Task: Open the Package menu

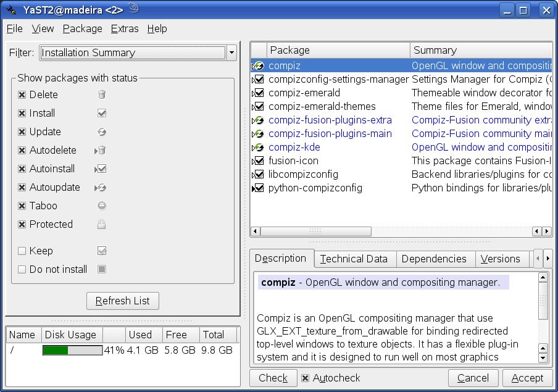Action: point(83,28)
